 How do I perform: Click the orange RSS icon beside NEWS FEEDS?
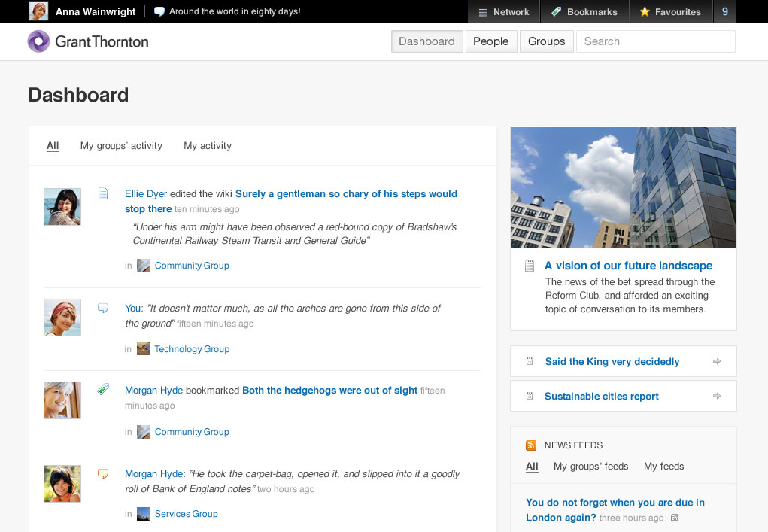[531, 445]
